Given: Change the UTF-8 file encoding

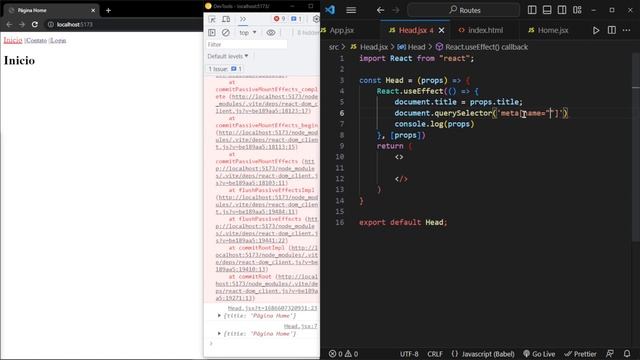Looking at the screenshot, I should [409, 354].
